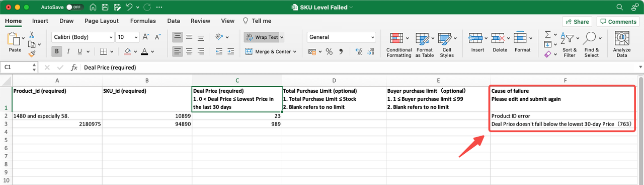Open the Calibri (Body) font dropdown

click(x=83, y=37)
